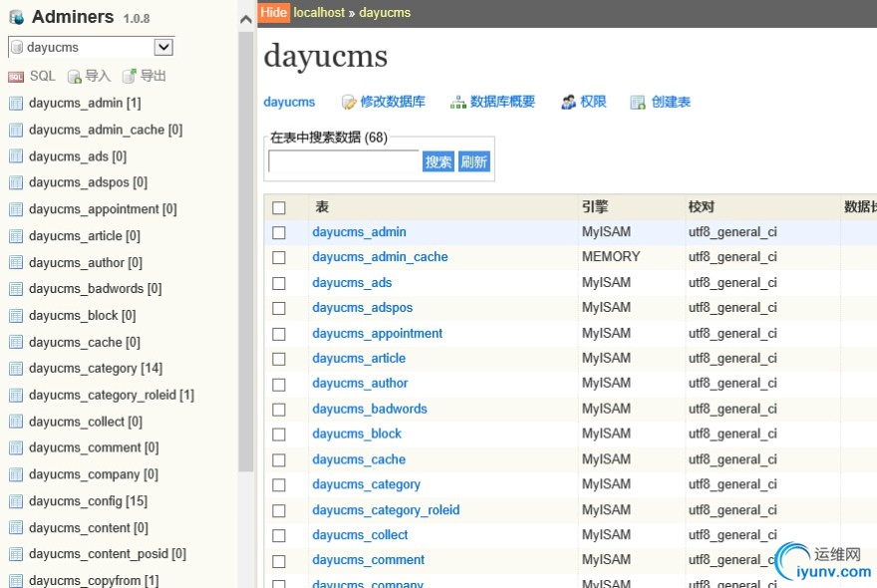
Task: Click the 校对 collation column header
Action: point(702,207)
